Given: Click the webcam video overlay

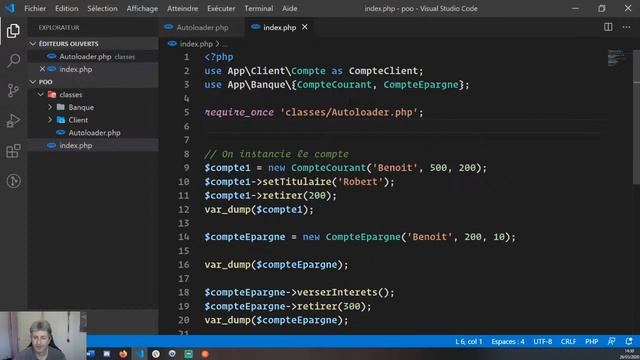Looking at the screenshot, I should 42,336.
